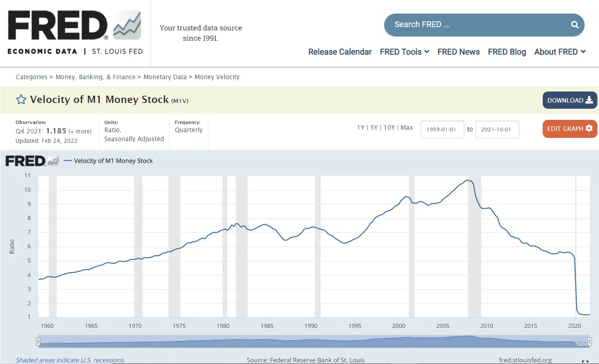This screenshot has height=364, width=599.
Task: Expand the FRED Tools menu
Action: [x=405, y=52]
